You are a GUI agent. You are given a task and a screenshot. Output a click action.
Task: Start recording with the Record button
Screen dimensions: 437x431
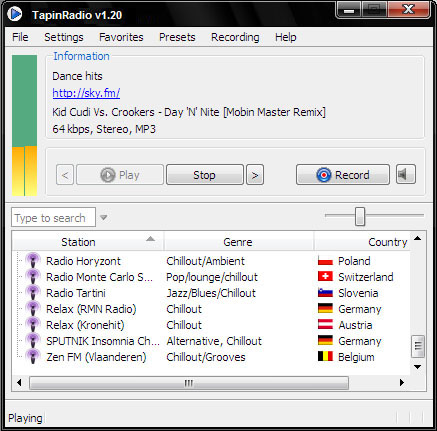[343, 175]
